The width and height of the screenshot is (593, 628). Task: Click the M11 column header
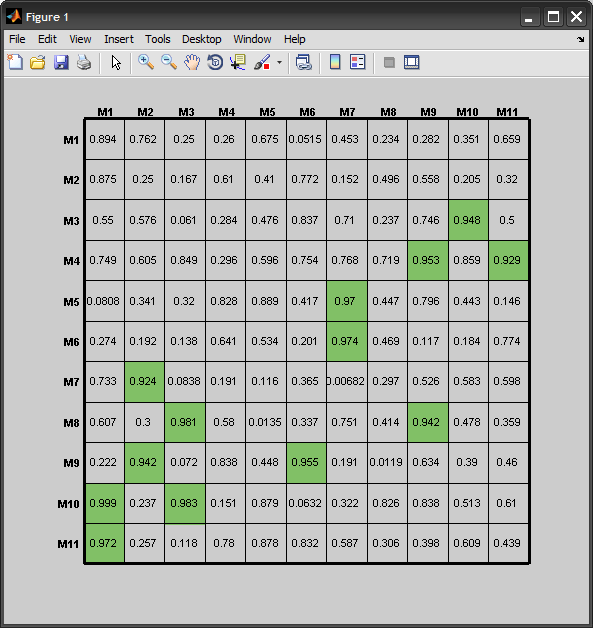pos(507,112)
